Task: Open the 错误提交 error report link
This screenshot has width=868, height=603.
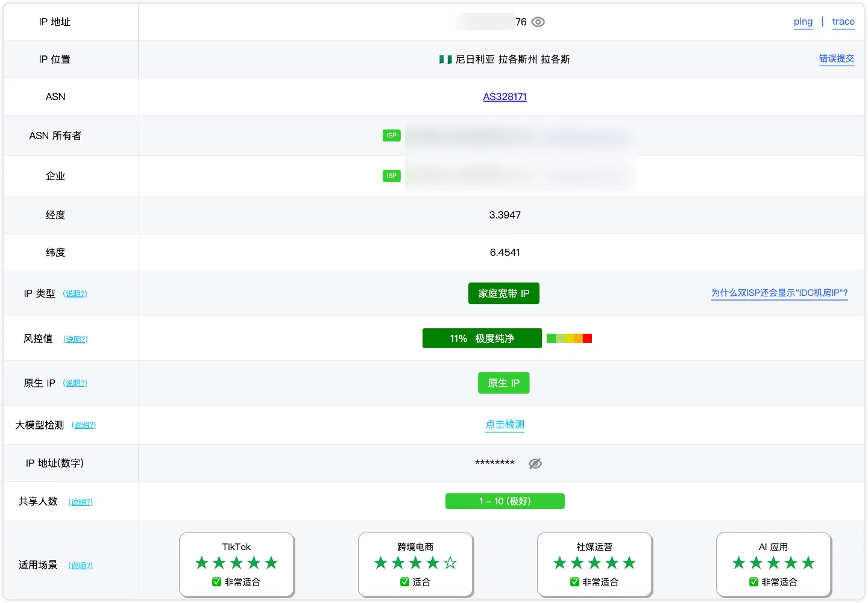Action: click(x=837, y=58)
